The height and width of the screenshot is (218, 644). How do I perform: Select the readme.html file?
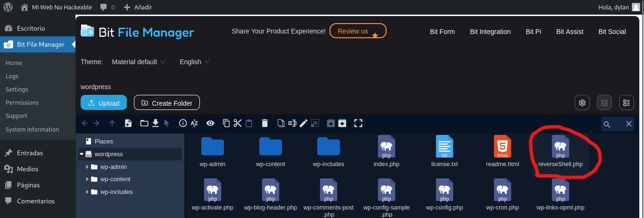503,152
